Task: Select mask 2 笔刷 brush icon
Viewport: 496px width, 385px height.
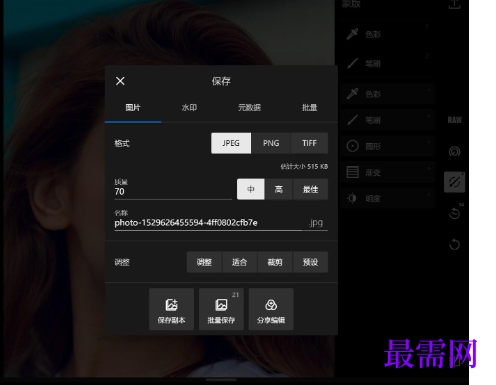Action: point(352,63)
